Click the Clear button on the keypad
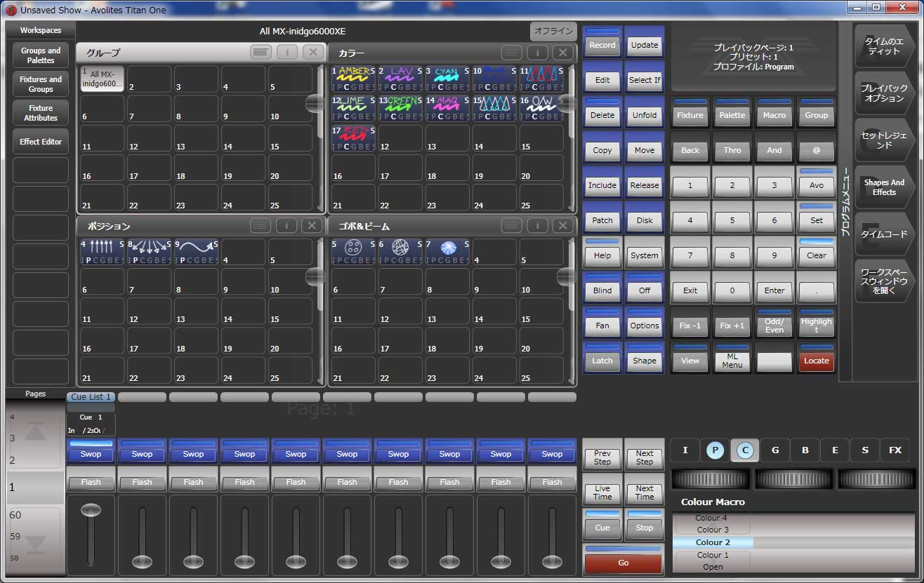The image size is (924, 583). coord(817,254)
